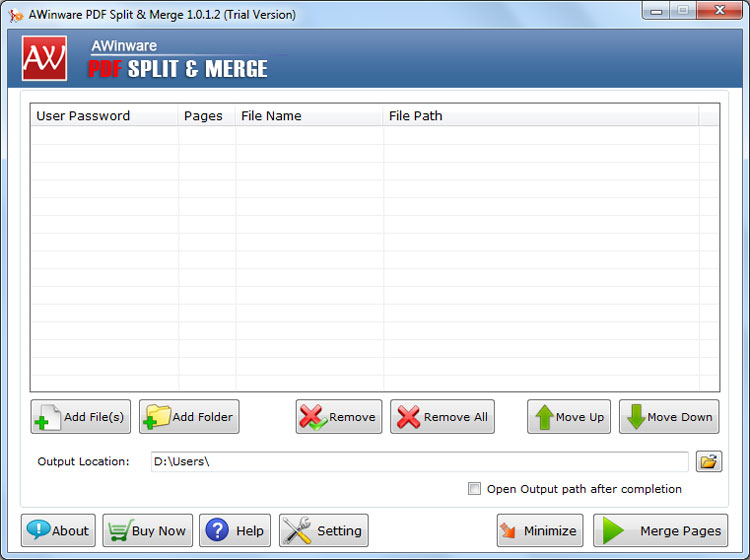Viewport: 750px width, 560px height.
Task: Open Help
Action: coord(235,530)
